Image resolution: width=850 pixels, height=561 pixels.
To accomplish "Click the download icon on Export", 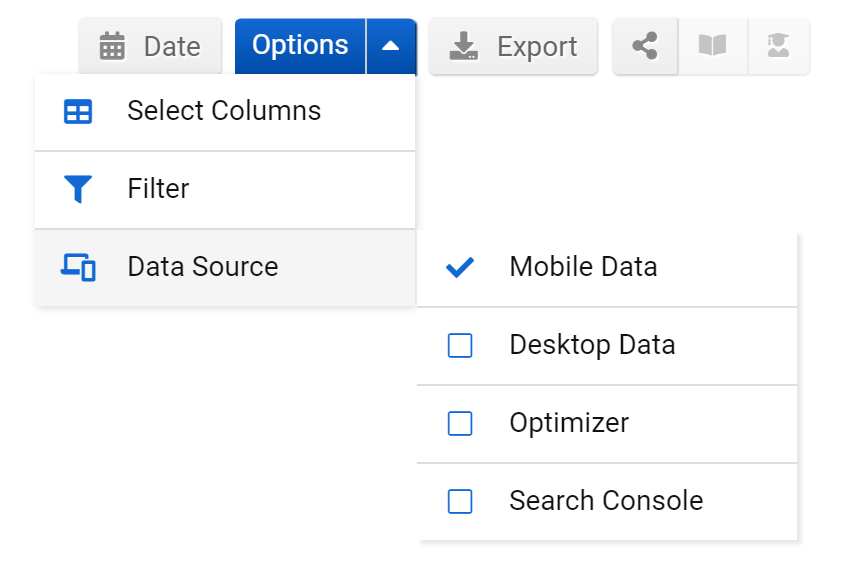I will pos(463,46).
